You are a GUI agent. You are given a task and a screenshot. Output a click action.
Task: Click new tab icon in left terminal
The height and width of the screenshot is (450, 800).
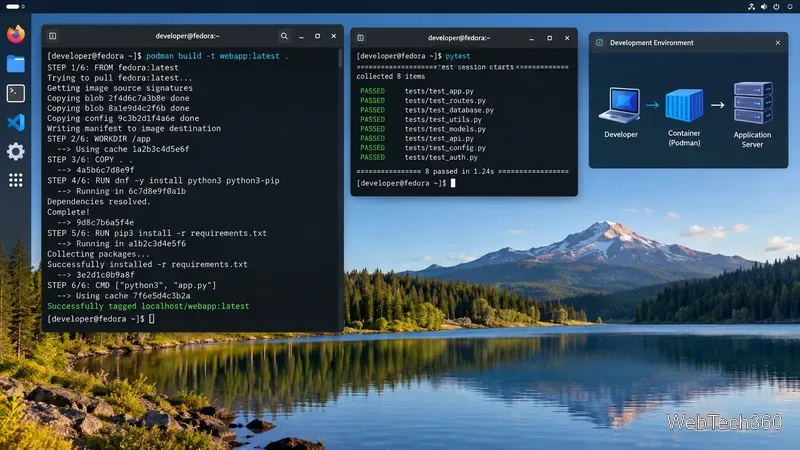pos(53,36)
